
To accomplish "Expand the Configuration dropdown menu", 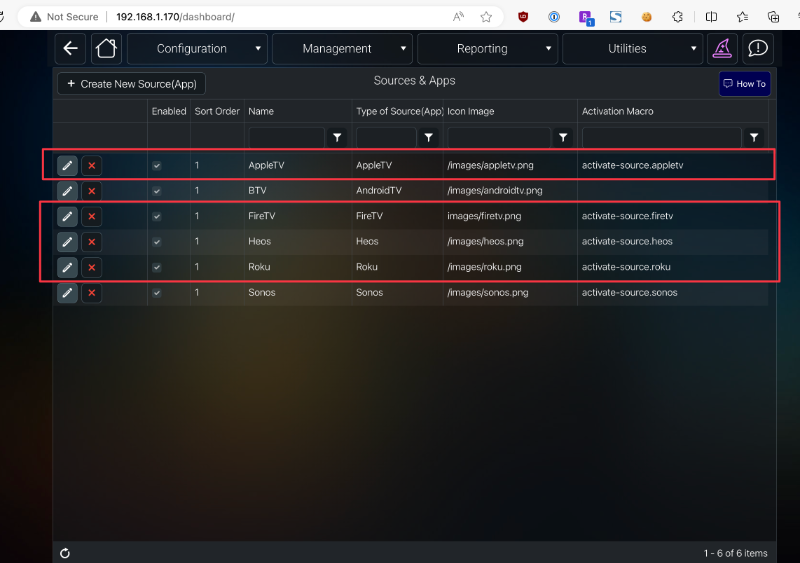I will (x=197, y=48).
